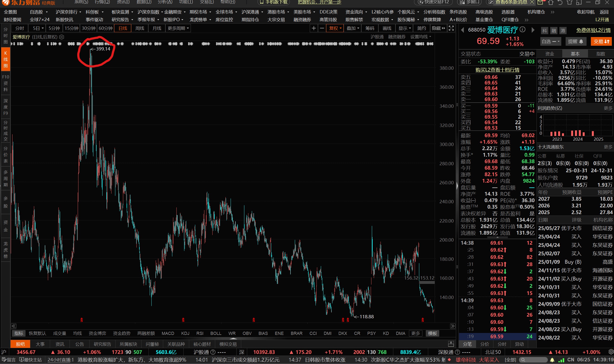Go to previous stock with left arrow
The image size is (614, 364).
tap(463, 30)
